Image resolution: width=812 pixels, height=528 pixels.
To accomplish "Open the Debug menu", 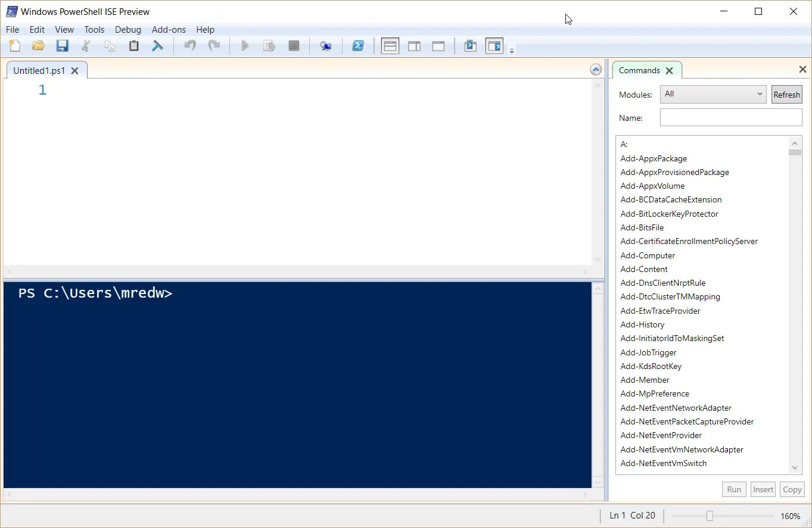I will tap(128, 29).
